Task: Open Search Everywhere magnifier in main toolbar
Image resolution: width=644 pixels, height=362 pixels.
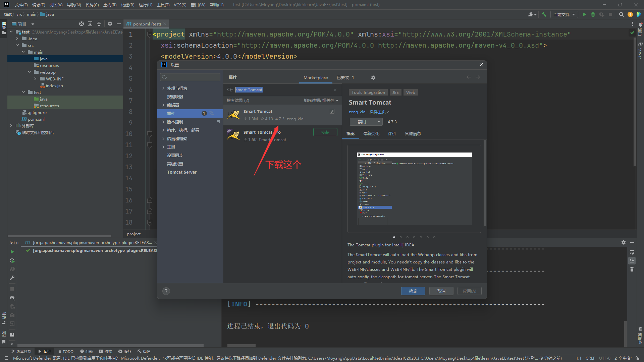Action: click(x=621, y=14)
